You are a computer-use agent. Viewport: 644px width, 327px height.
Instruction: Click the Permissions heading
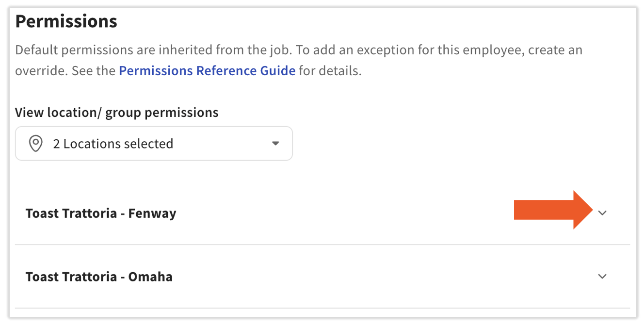pos(66,21)
